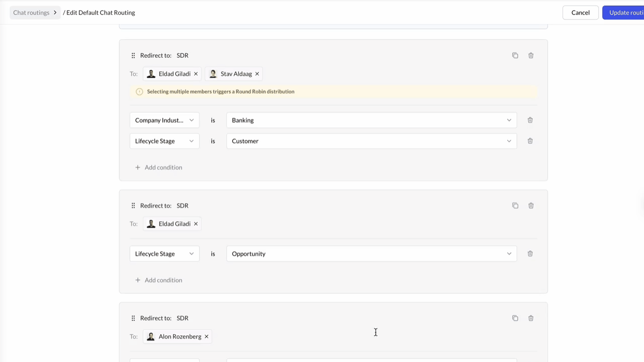644x362 pixels.
Task: Delete the Eldad and Stav SDR rule
Action: pos(531,55)
